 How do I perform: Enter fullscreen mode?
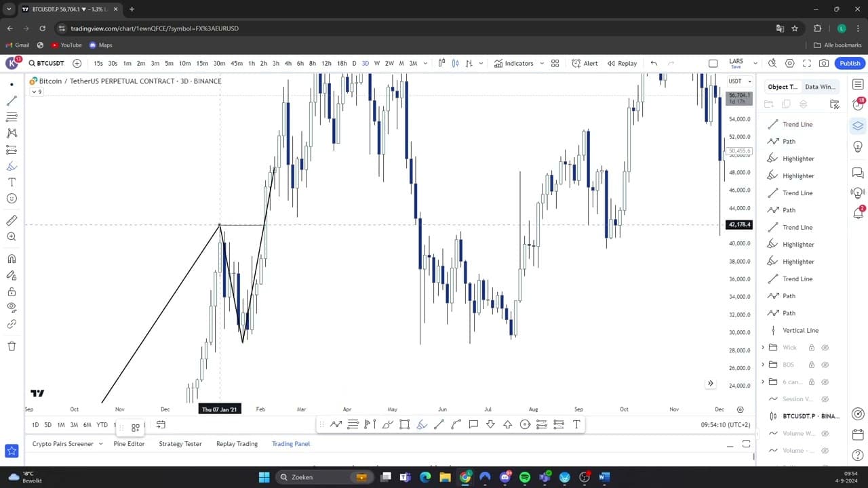(x=807, y=63)
